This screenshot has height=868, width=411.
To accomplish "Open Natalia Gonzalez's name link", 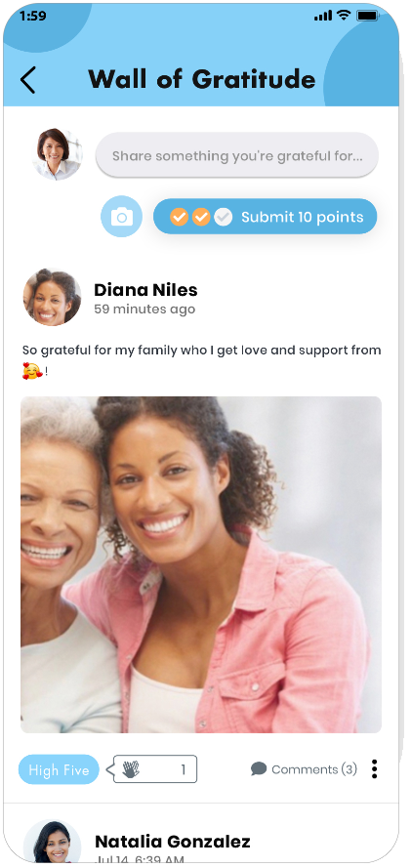I will coord(173,842).
